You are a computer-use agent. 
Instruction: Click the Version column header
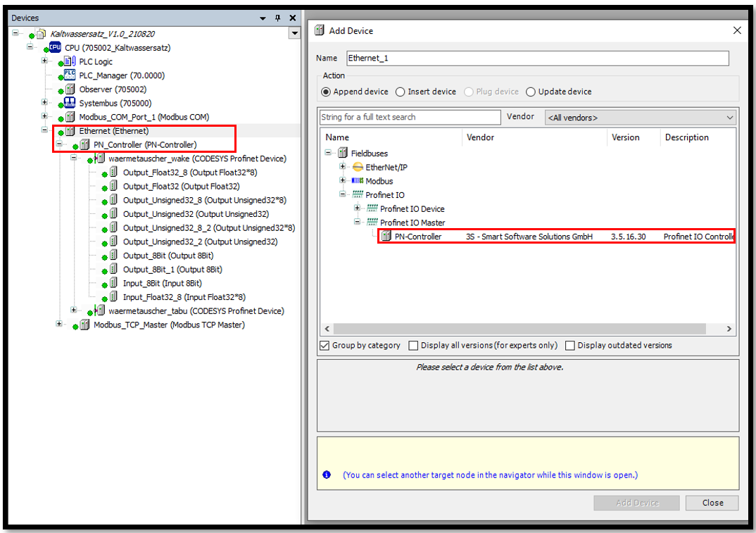(x=625, y=137)
